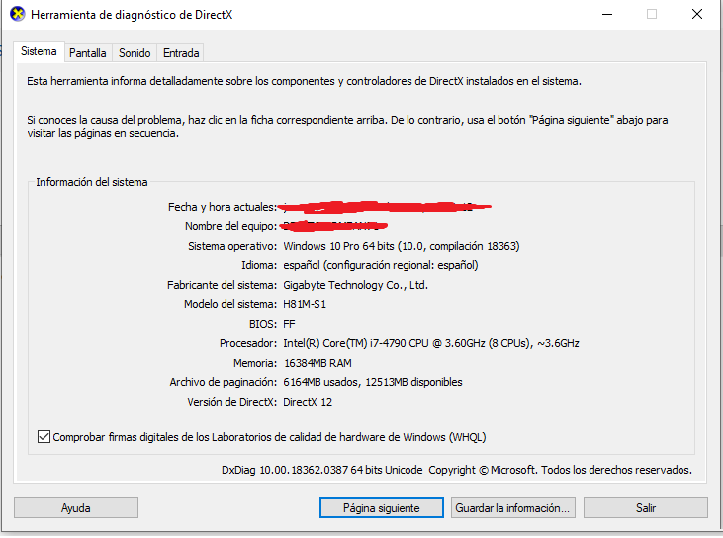
Task: Click the 'Intel(R) Core(TM) i7-4790 CPU' processor text
Action: click(431, 343)
